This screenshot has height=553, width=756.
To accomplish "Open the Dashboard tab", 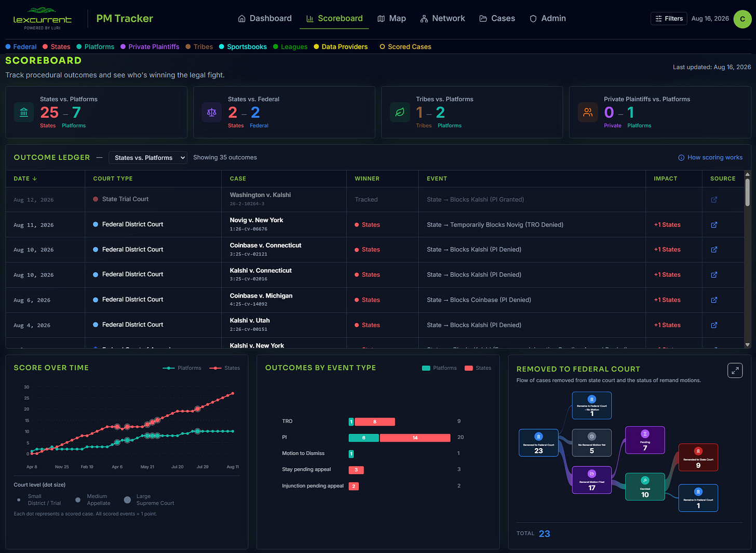I will point(265,18).
